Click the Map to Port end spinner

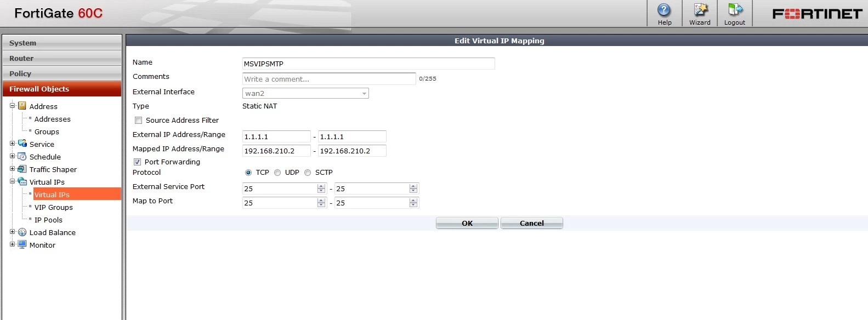(413, 203)
